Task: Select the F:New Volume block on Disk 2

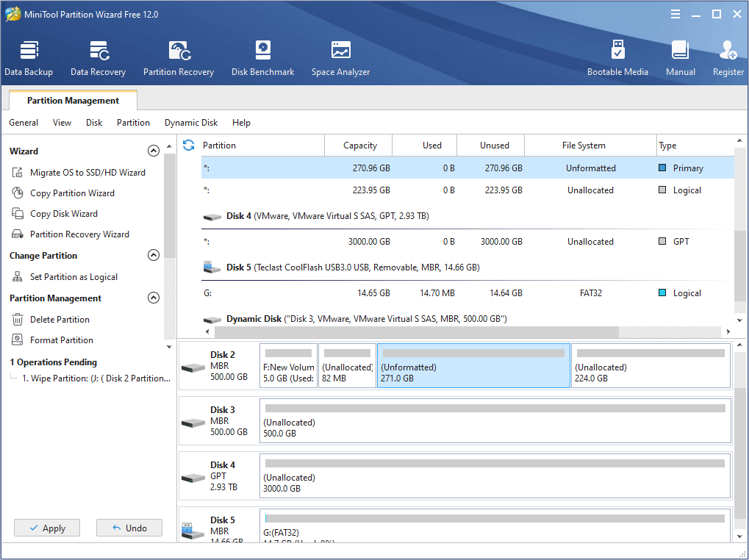Action: tap(289, 366)
